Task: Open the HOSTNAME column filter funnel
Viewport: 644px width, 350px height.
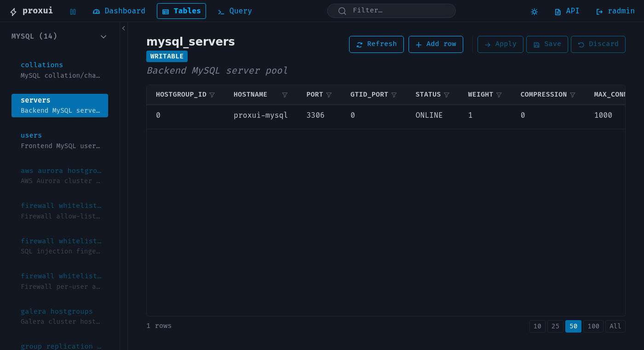Action: 285,94
